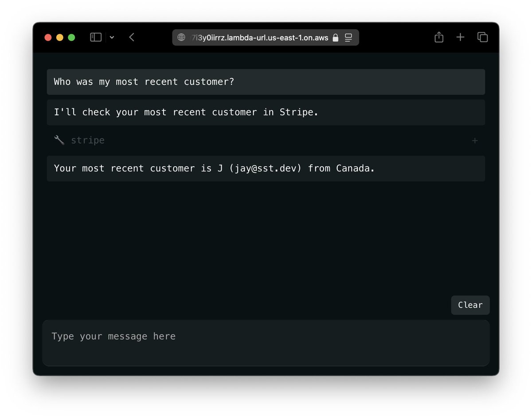Expand the stripe tool call with plus
The height and width of the screenshot is (419, 532).
[475, 140]
